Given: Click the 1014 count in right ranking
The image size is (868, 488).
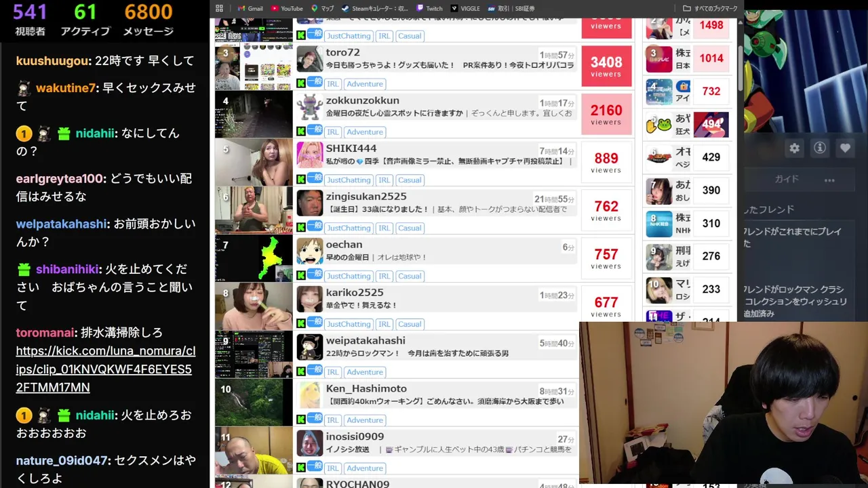Looking at the screenshot, I should point(711,58).
